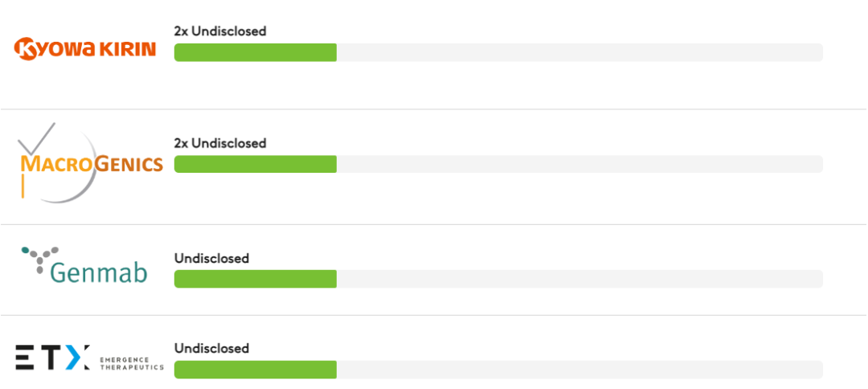Click the Kyowa Kirin logo
868x389 pixels.
[x=85, y=50]
